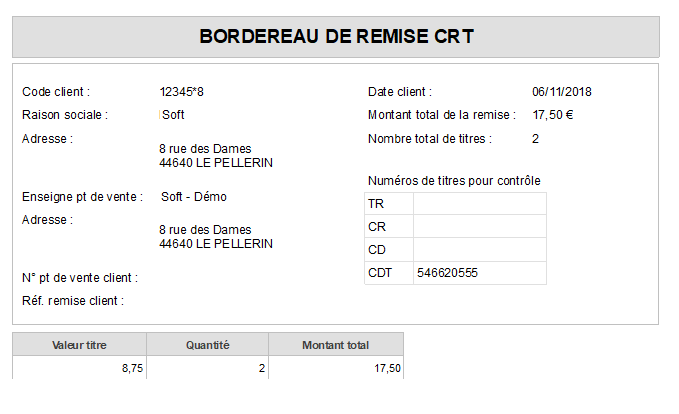This screenshot has width=679, height=414.
Task: Click the empty CR number cell
Action: coord(480,226)
